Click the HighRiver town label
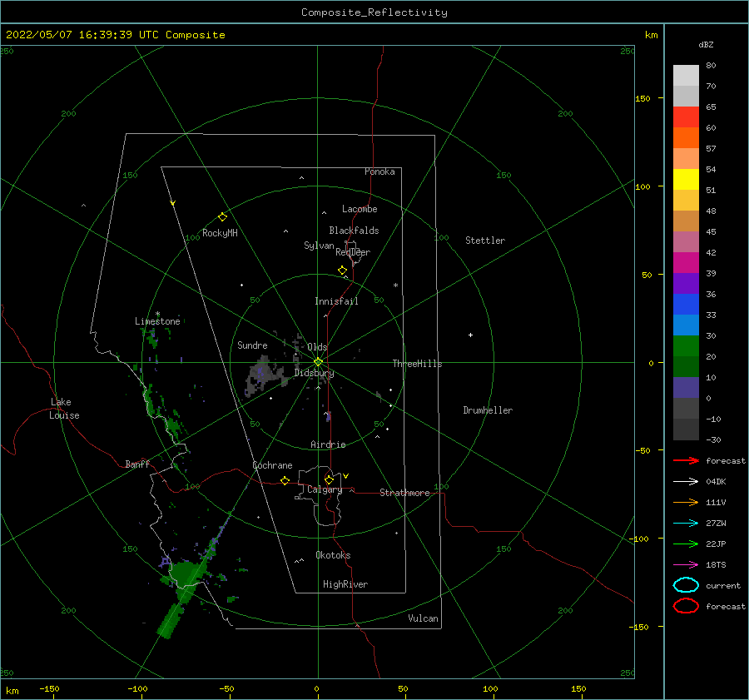The height and width of the screenshot is (700, 749). coord(345,584)
